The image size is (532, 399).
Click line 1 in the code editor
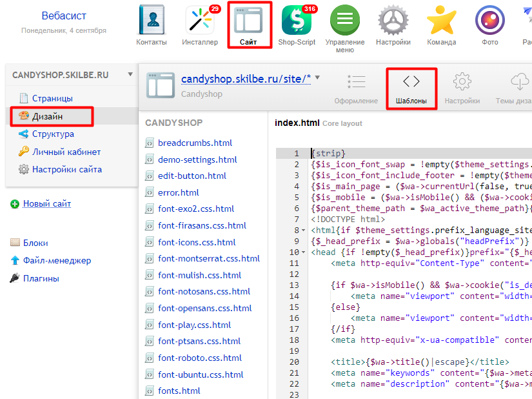click(x=419, y=154)
